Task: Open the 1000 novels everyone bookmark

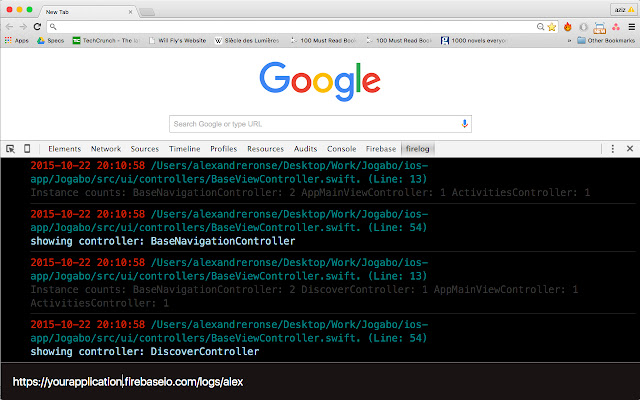Action: [473, 40]
